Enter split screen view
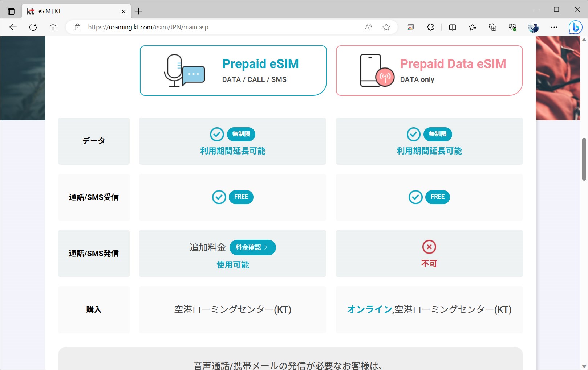The height and width of the screenshot is (370, 588). coord(452,27)
